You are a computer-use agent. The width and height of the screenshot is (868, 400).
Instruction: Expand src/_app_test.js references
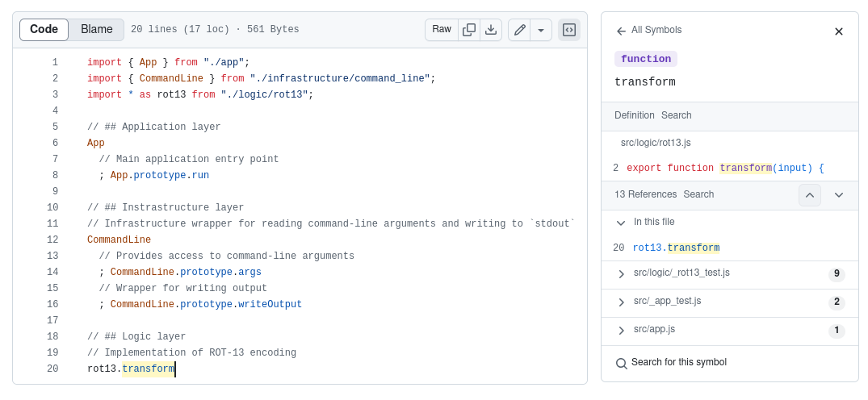pos(621,302)
